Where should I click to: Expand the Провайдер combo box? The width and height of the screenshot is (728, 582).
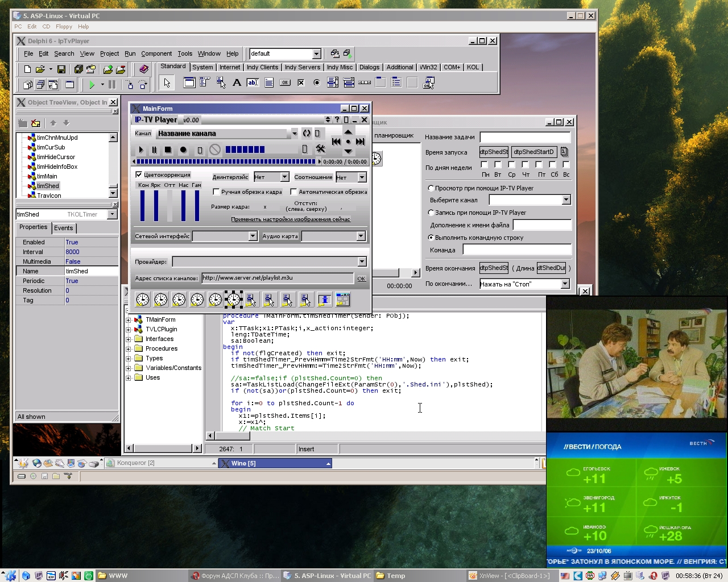[362, 261]
